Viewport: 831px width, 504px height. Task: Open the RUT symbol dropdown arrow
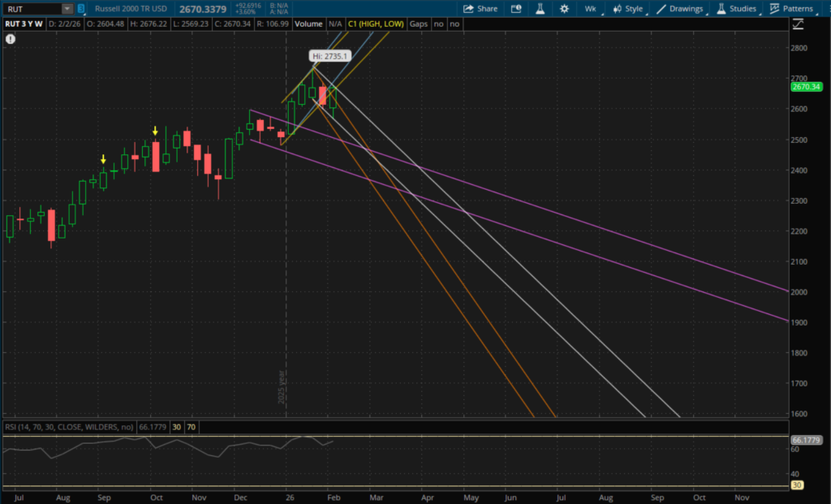point(67,9)
